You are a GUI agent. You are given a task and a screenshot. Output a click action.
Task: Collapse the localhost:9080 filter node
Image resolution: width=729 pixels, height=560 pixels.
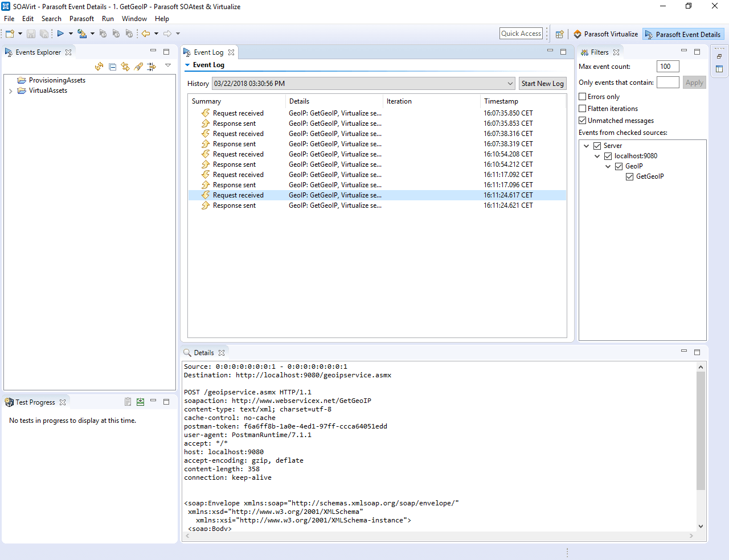click(x=597, y=156)
